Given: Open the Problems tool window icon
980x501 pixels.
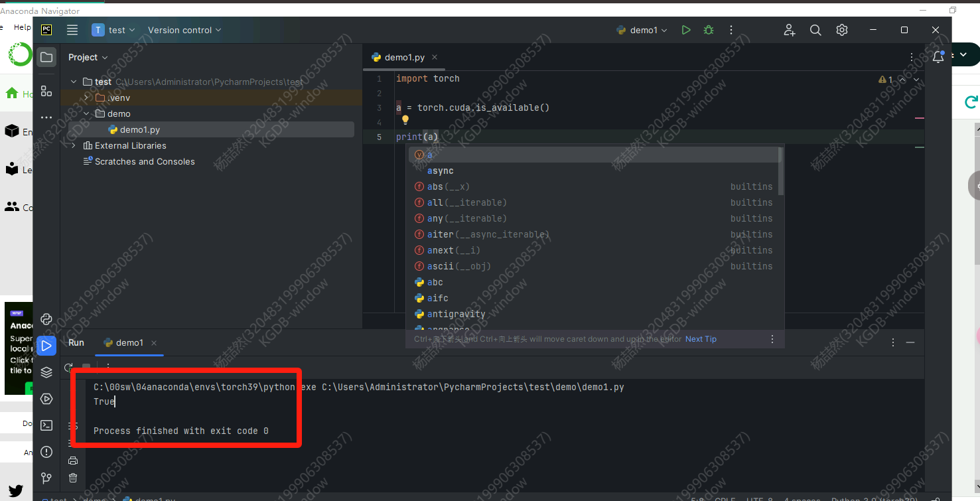Looking at the screenshot, I should click(46, 452).
